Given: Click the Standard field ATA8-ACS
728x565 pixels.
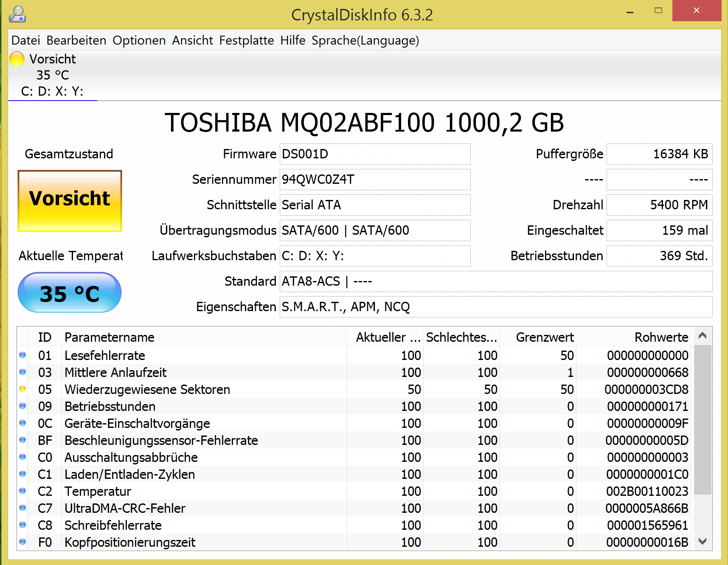Looking at the screenshot, I should click(x=496, y=281).
